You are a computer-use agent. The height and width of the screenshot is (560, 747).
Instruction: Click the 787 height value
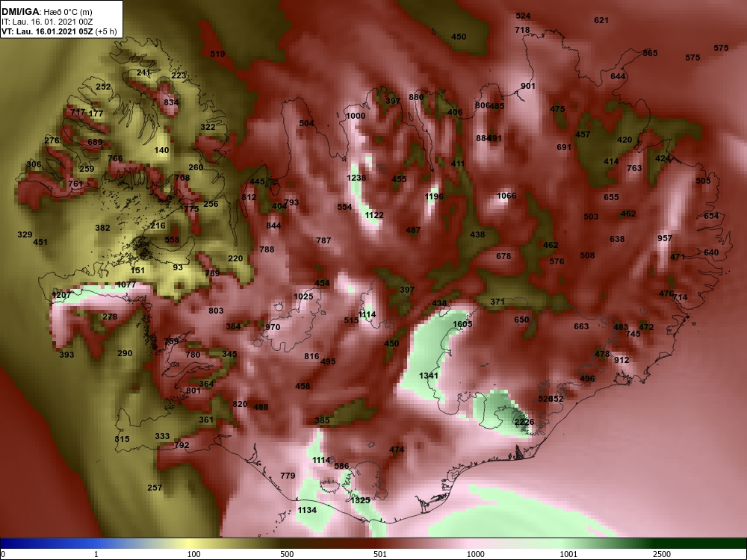[x=323, y=240]
